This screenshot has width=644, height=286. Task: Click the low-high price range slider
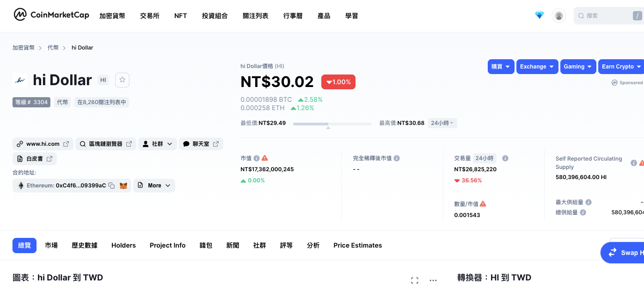pos(332,124)
